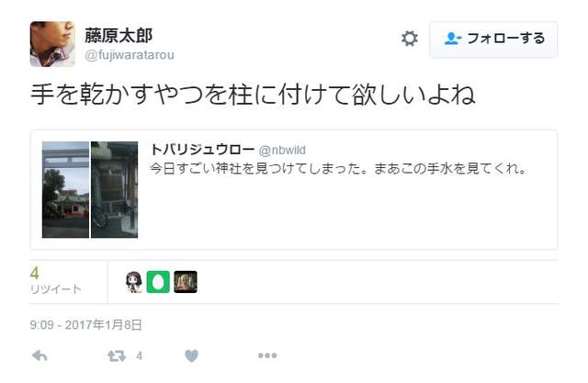This screenshot has height=383, width=588.
Task: Open the 藤原太郎 display name link
Action: pos(119,36)
